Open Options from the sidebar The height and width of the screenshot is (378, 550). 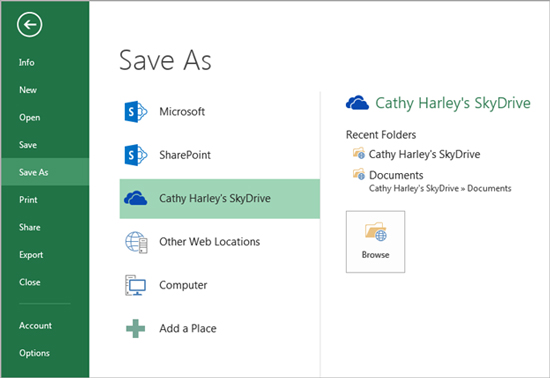(34, 353)
